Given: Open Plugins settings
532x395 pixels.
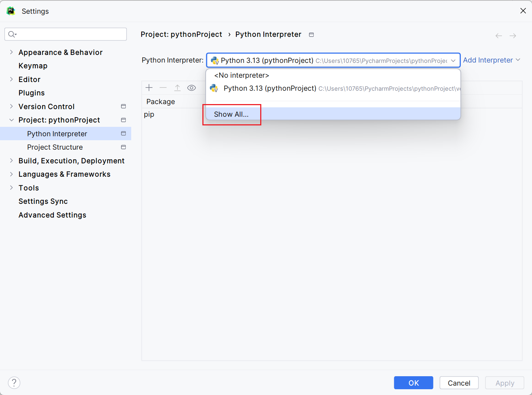Looking at the screenshot, I should click(x=31, y=93).
